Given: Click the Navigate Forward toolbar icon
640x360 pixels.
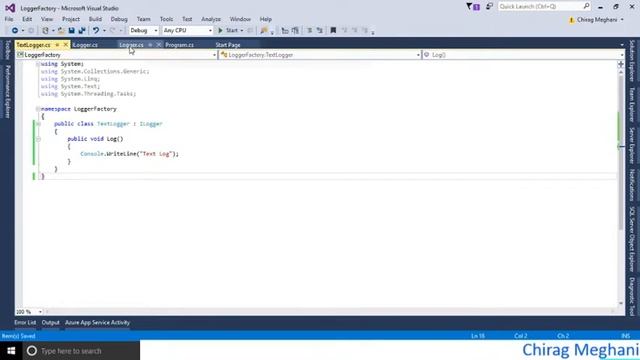Looking at the screenshot, I should click(x=31, y=31).
